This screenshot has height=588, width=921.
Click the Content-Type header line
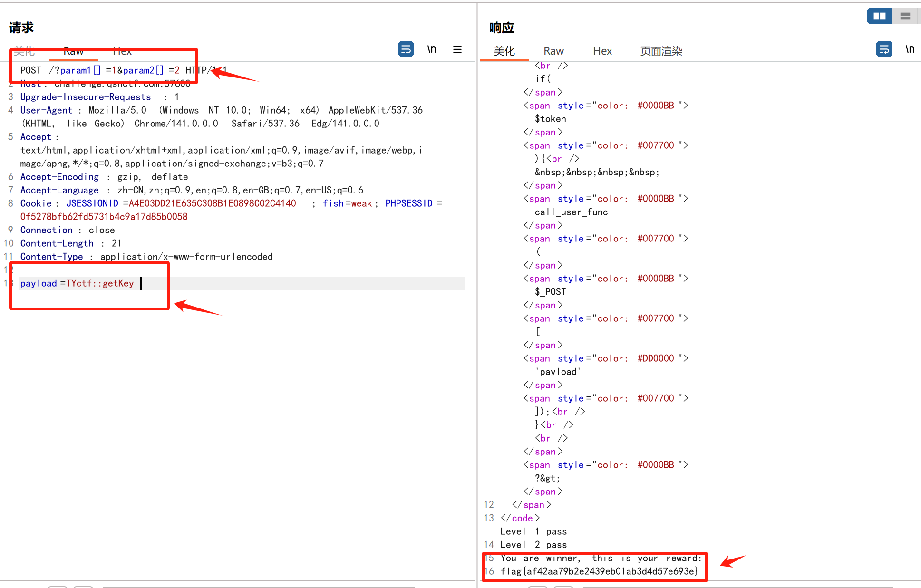pyautogui.click(x=146, y=257)
